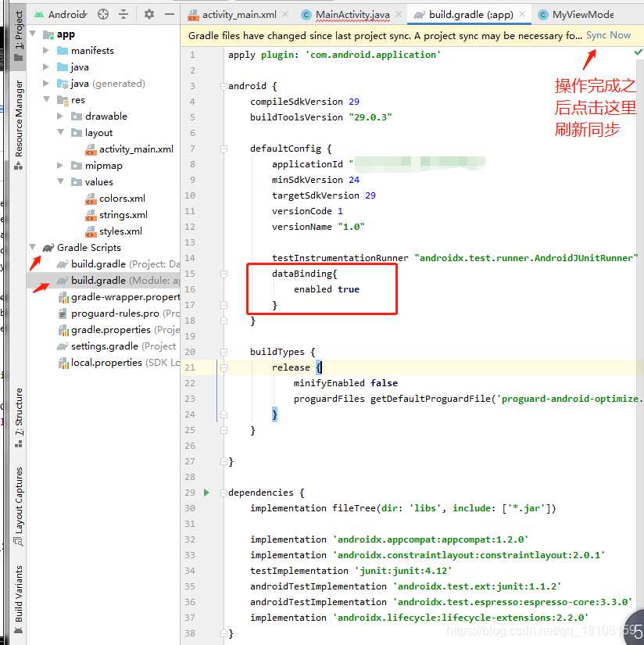Switch to MainActivity.java tab
The width and height of the screenshot is (644, 645).
352,15
